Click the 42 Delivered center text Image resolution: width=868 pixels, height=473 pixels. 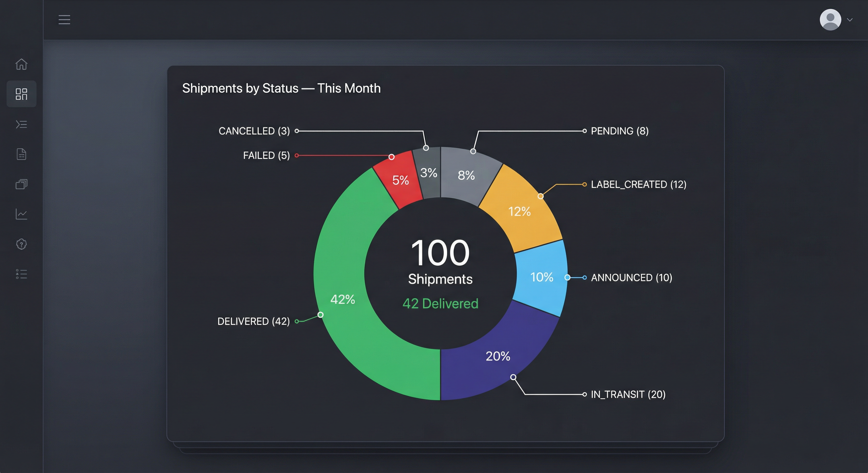click(440, 303)
